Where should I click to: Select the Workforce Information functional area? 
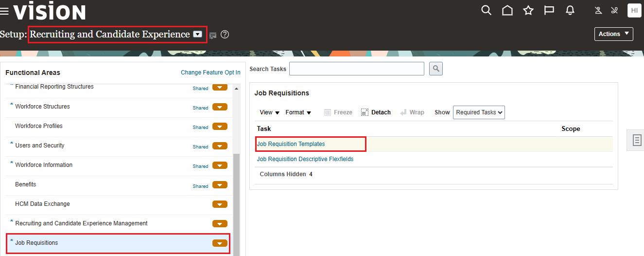pos(44,165)
